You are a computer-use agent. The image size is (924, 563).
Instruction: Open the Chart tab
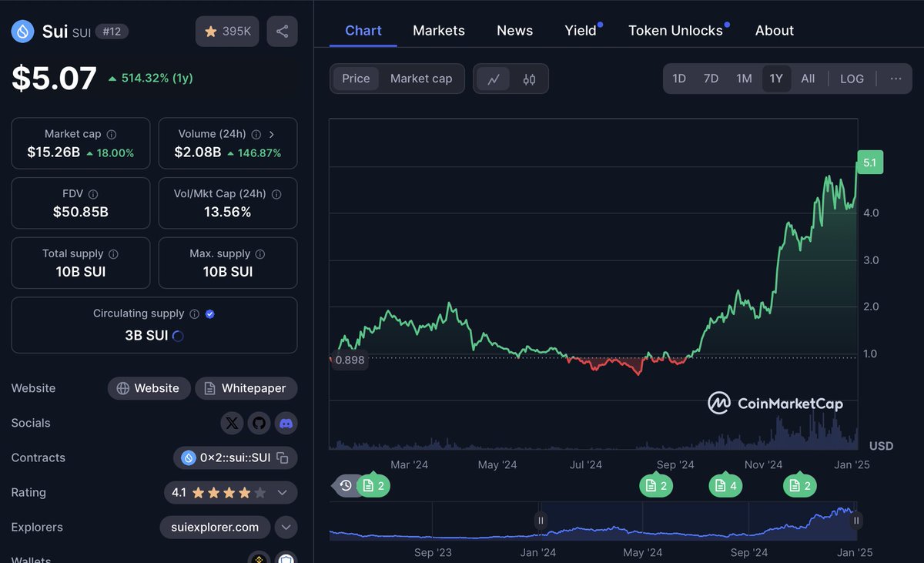click(363, 31)
